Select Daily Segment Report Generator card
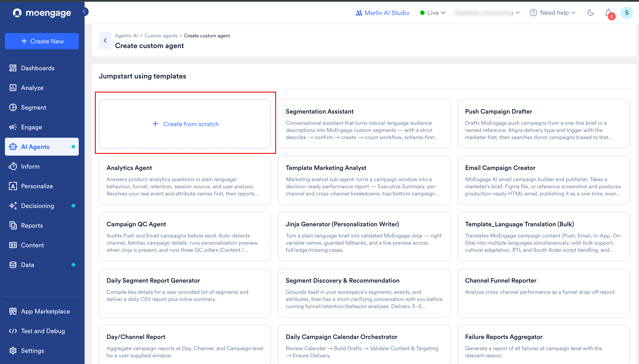This screenshot has width=639, height=364. point(185,293)
